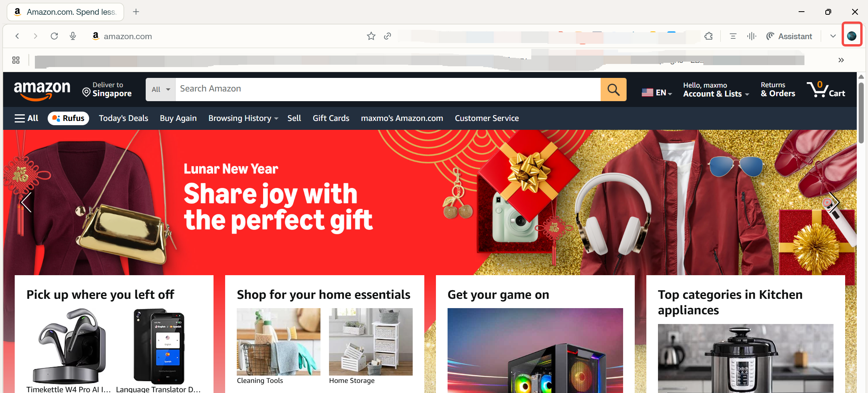Expand Account & Lists menu
868x393 pixels.
tap(716, 90)
